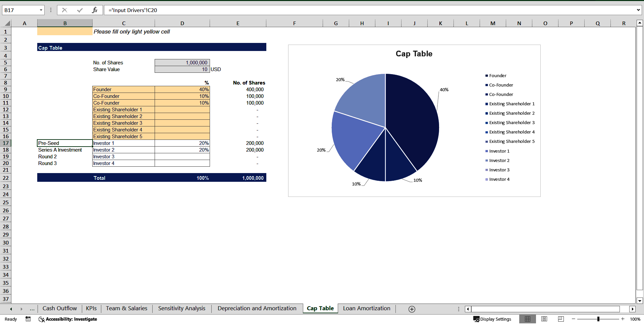This screenshot has height=324, width=644.
Task: Select the No. of Shares 1,000,000 cell
Action: click(182, 63)
